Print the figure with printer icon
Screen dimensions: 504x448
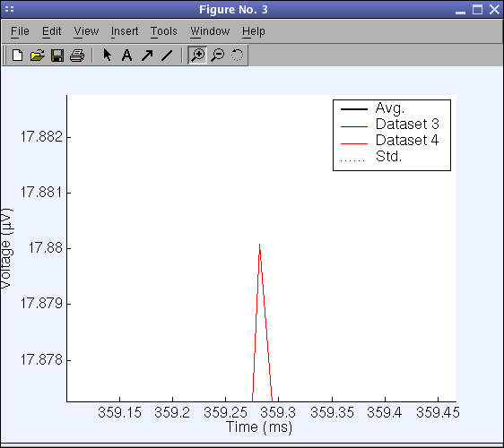77,56
